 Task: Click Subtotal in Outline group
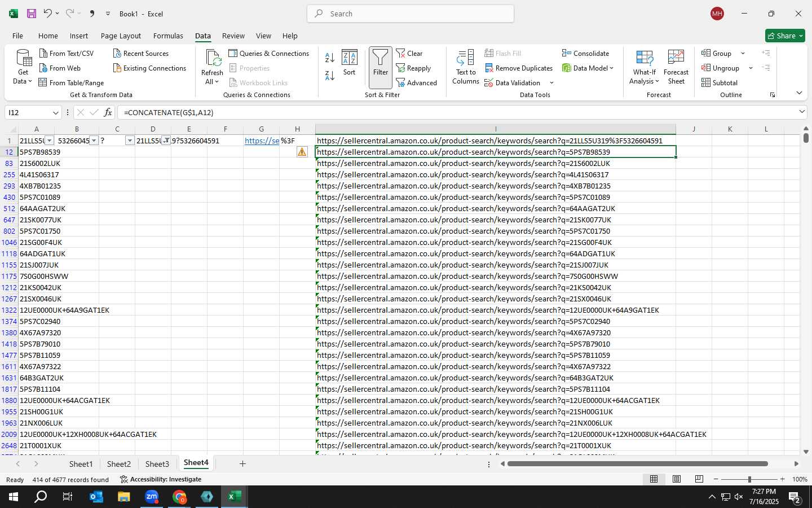click(x=720, y=82)
